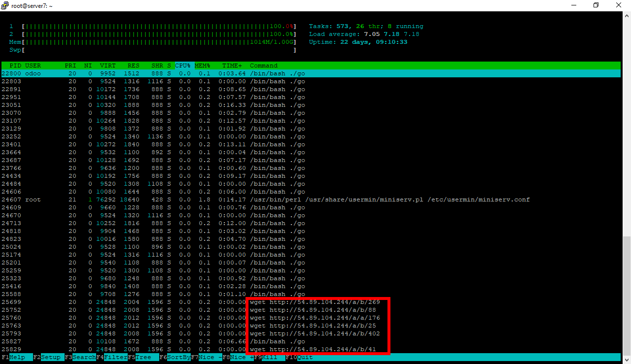Viewport: 631px width, 364px height.
Task: Sort by the USER column header
Action: click(x=33, y=66)
